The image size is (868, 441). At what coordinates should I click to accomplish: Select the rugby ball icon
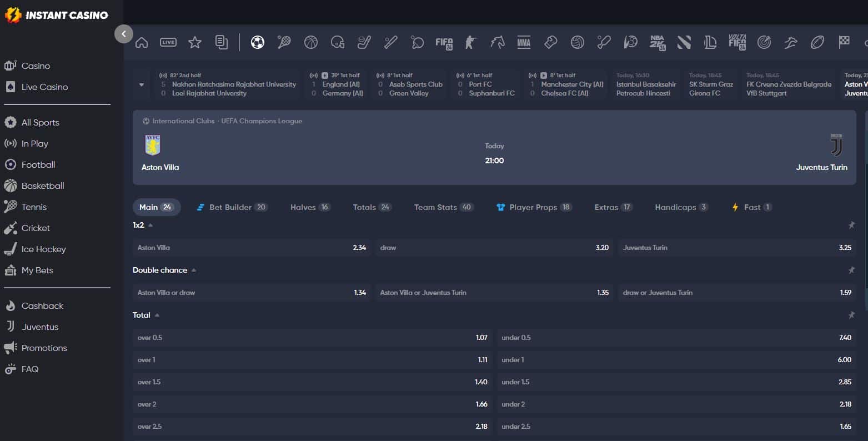point(817,42)
